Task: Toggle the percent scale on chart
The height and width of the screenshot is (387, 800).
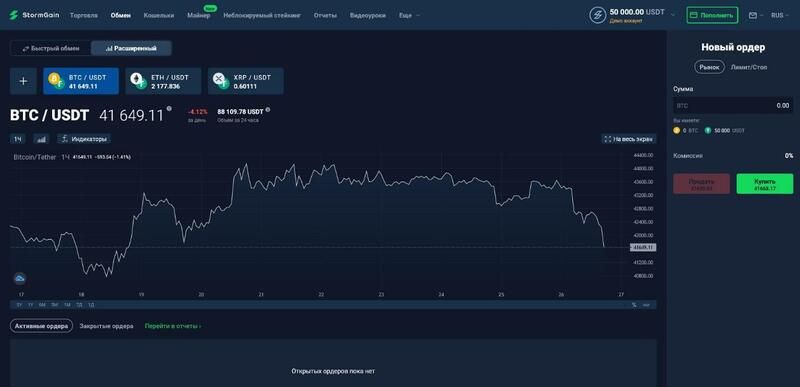Action: (x=634, y=305)
